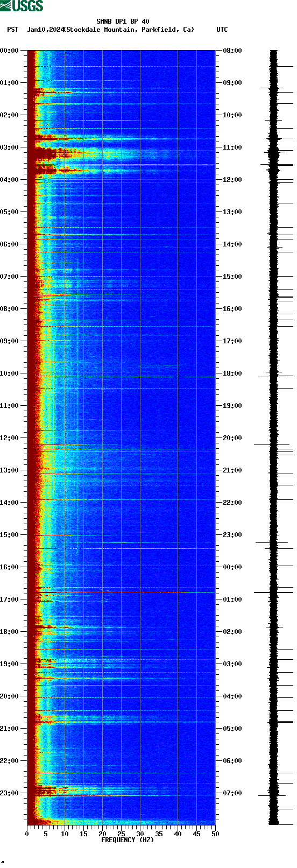Click the title 'SMNB DP1 BP 40'

tap(123, 22)
